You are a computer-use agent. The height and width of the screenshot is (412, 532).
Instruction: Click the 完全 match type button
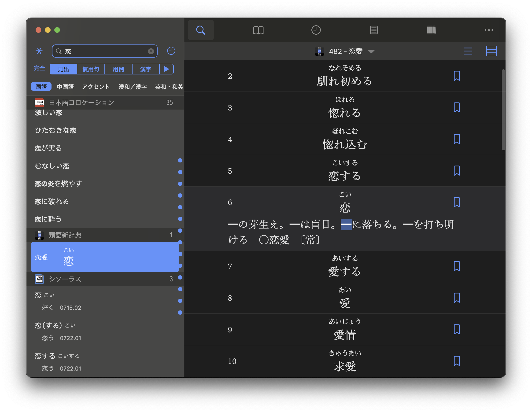click(x=39, y=68)
